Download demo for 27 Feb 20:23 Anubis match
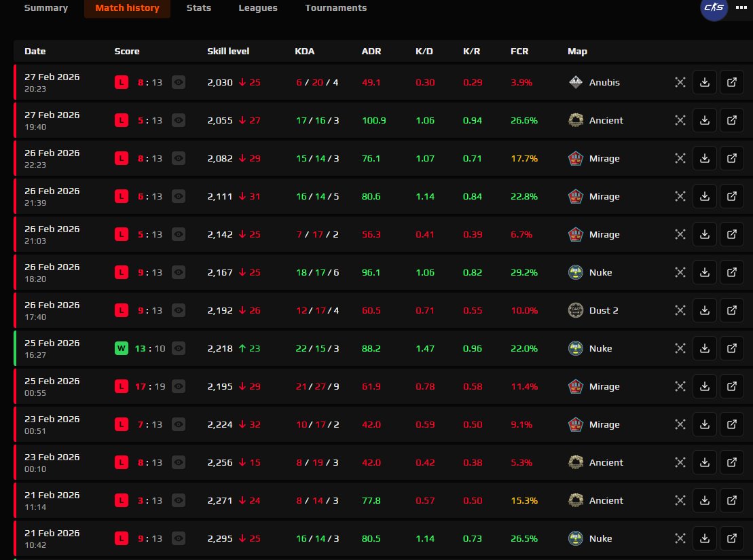Image resolution: width=753 pixels, height=560 pixels. tap(705, 82)
